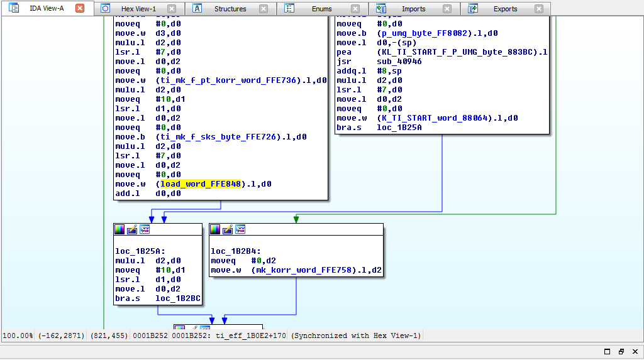The height and width of the screenshot is (360, 644).
Task: Click ti_eff_1B0E2+170 status entry
Action: click(x=250, y=335)
